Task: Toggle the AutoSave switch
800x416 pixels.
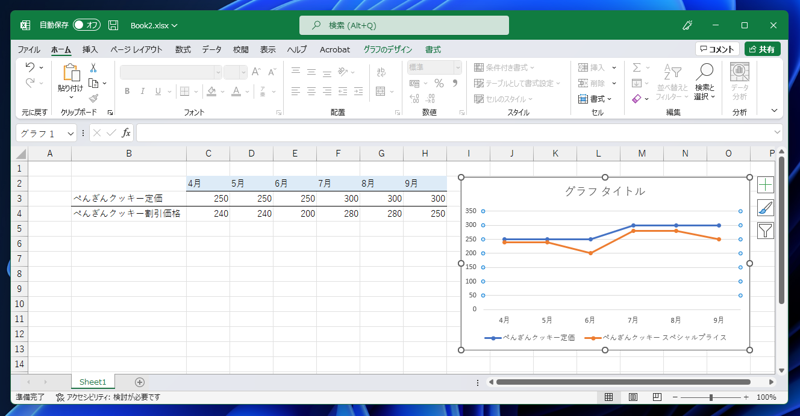Action: pyautogui.click(x=86, y=25)
